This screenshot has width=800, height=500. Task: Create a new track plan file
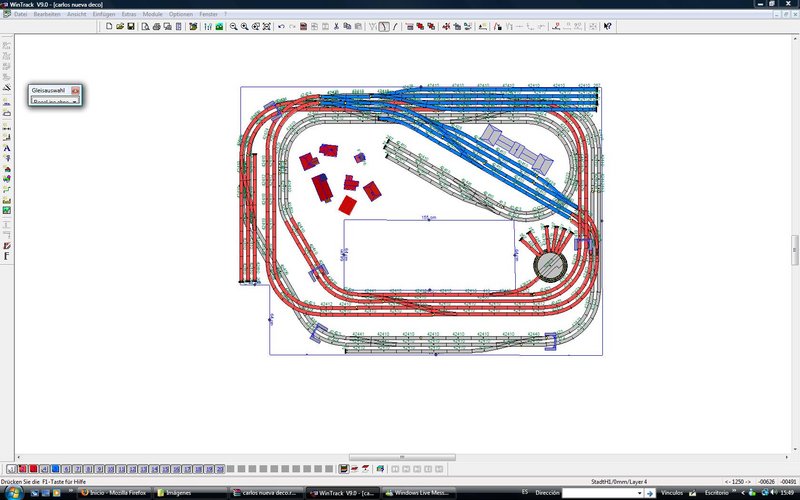point(109,27)
